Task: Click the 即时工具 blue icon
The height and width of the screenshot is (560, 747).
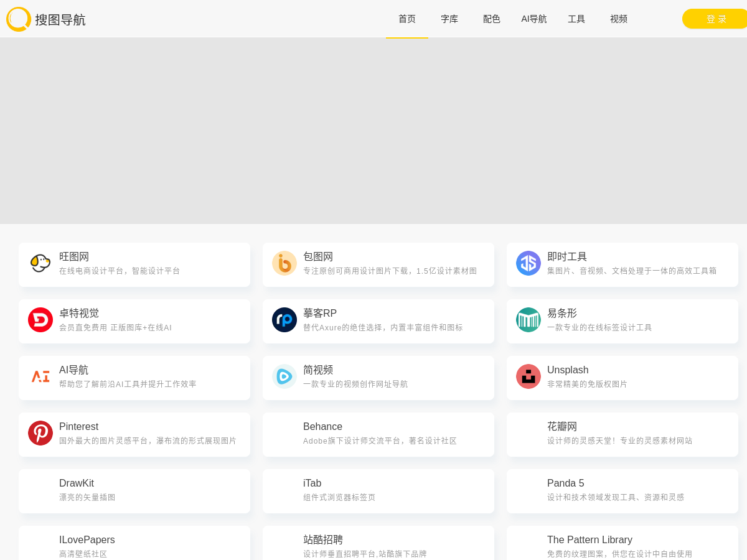Action: (529, 263)
